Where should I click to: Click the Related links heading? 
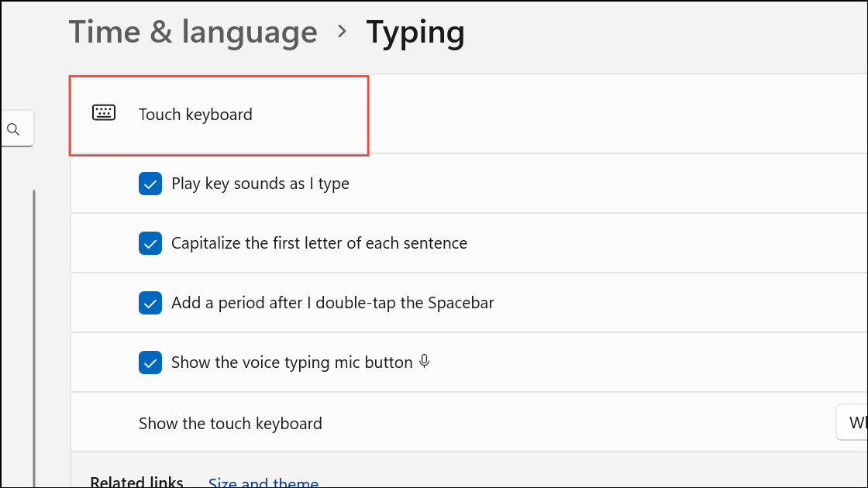(x=136, y=480)
